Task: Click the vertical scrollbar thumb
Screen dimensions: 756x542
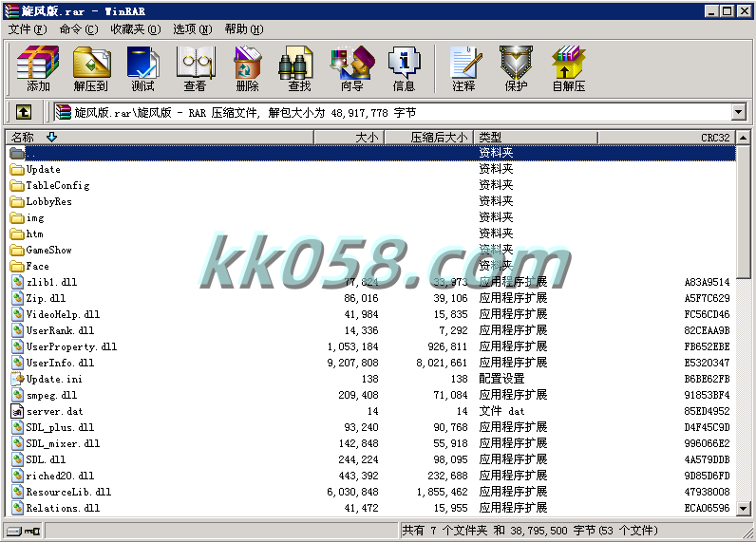Action: pyautogui.click(x=743, y=211)
